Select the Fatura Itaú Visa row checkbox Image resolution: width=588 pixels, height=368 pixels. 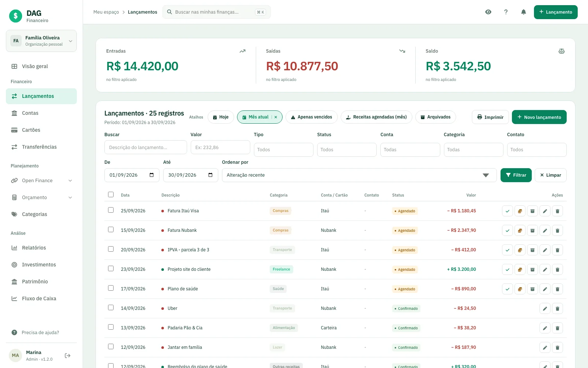pyautogui.click(x=111, y=210)
